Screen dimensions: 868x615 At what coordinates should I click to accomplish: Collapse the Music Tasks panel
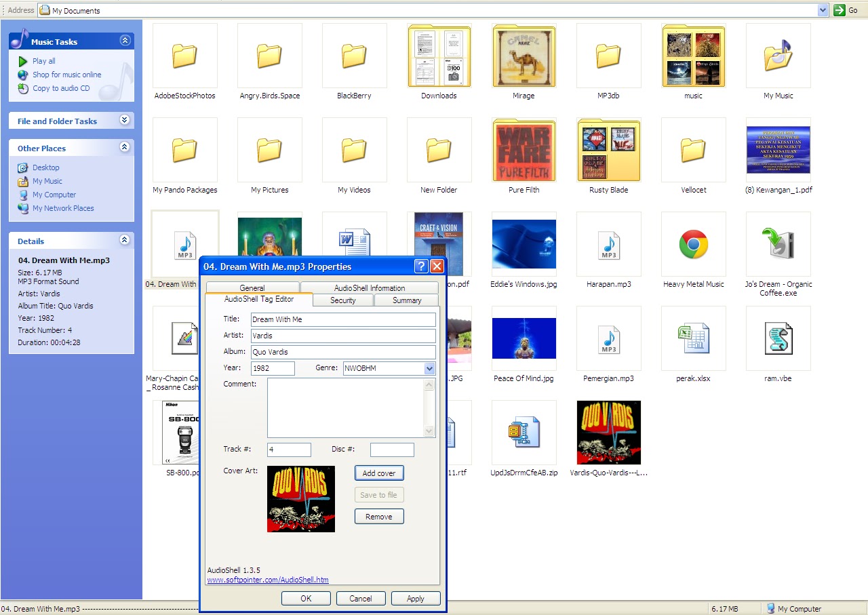click(125, 41)
